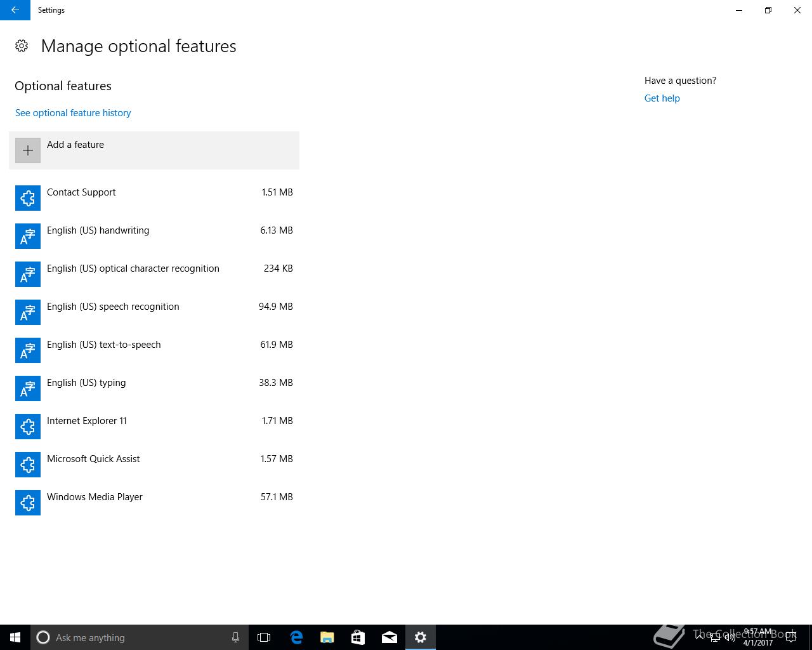Screen dimensions: 812x650
Task: Click the 1.57 MB size value
Action: click(277, 459)
